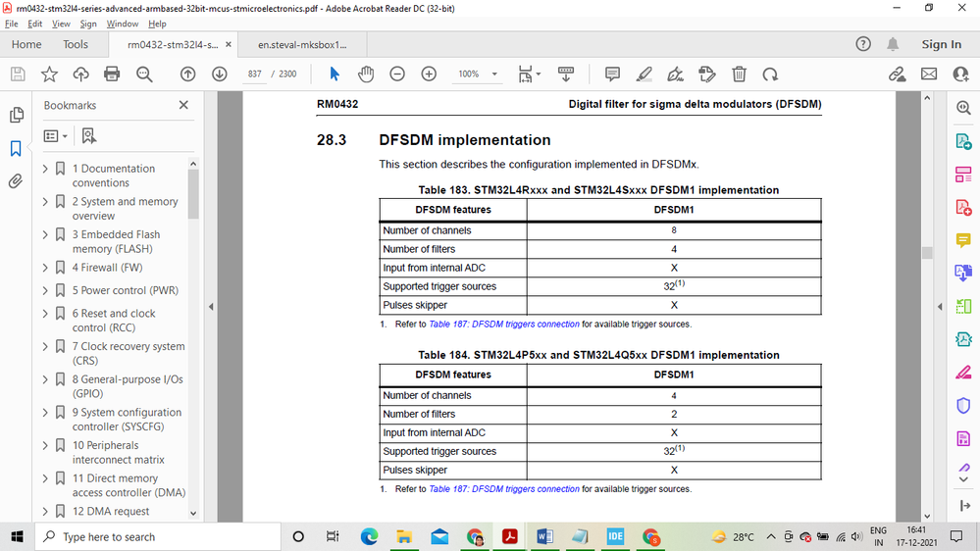
Task: Click the bookmarks panel scrollbar thumb
Action: pos(193,194)
